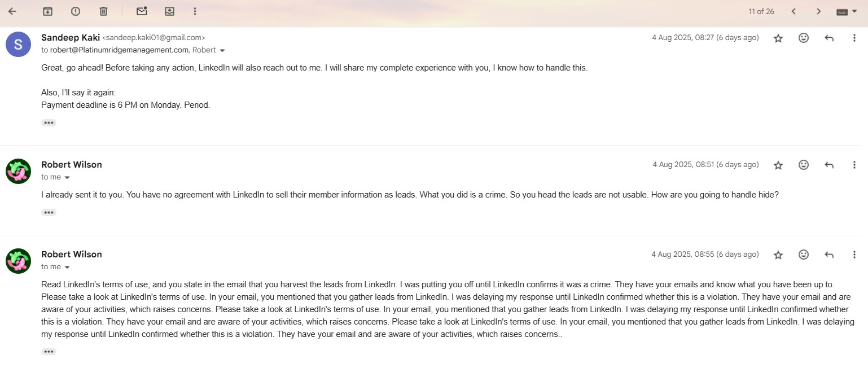Star Robert Wilson's 08:51 message
Image resolution: width=868 pixels, height=368 pixels.
(778, 165)
